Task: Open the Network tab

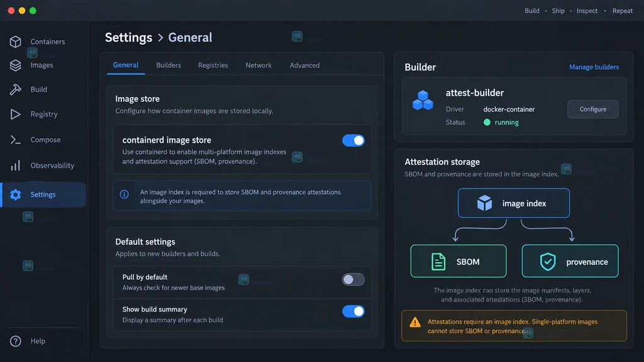Action: [258, 65]
